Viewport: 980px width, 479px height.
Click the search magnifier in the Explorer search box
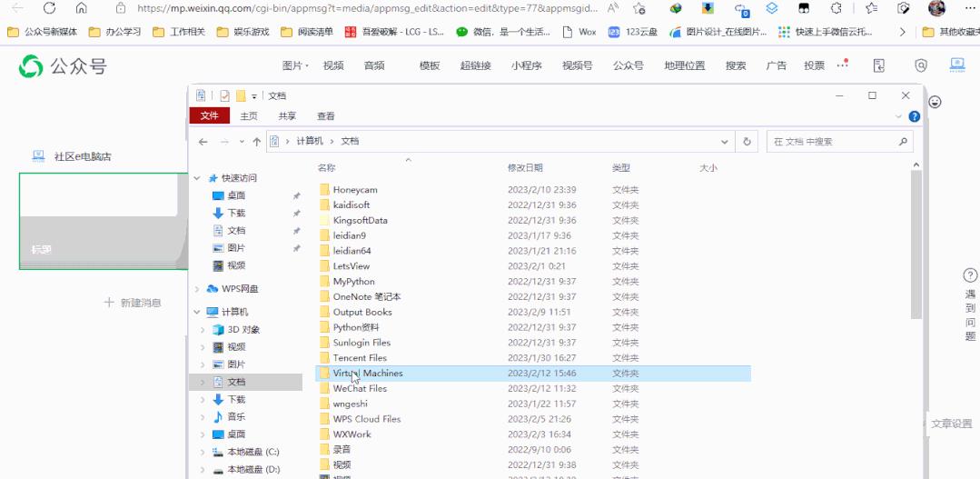(x=903, y=142)
